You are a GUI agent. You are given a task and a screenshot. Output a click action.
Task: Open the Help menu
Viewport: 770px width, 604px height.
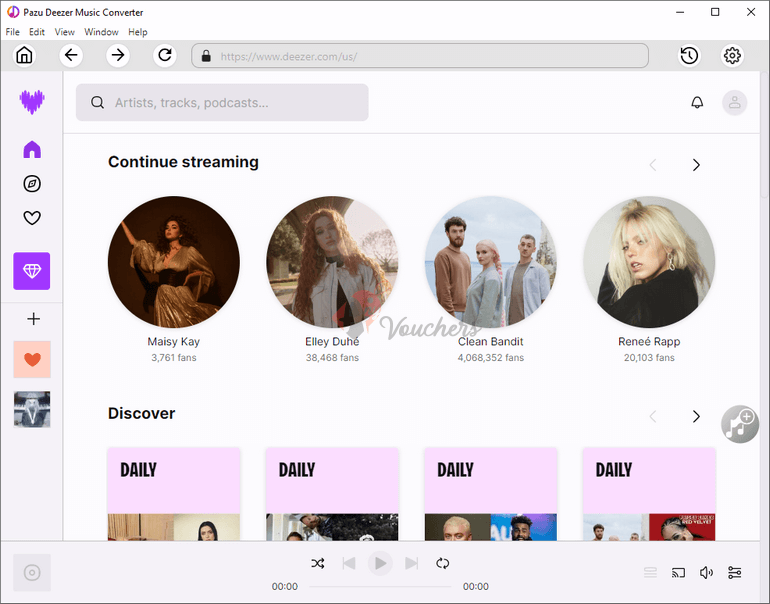point(138,32)
